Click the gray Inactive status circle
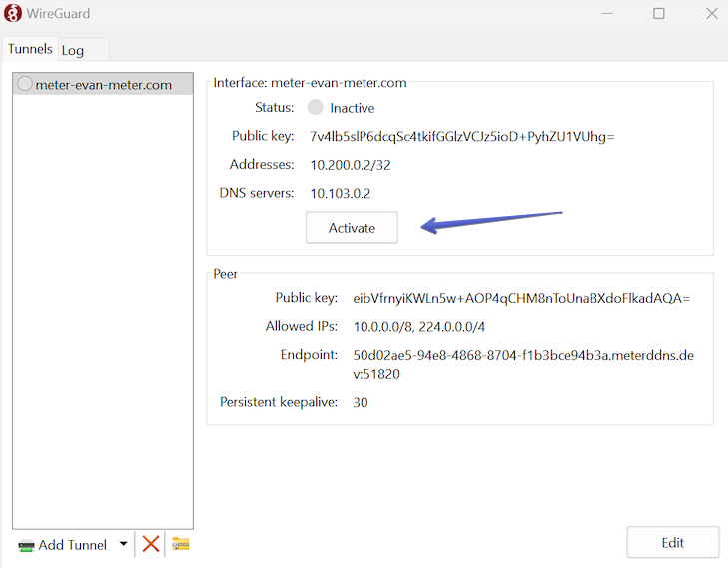728x568 pixels. [316, 108]
